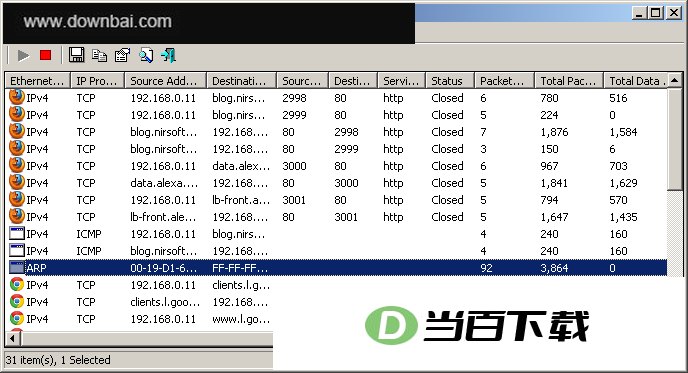Viewport: 688px width, 373px height.
Task: Click the lb-front.a... destination cell
Action: pos(241,200)
